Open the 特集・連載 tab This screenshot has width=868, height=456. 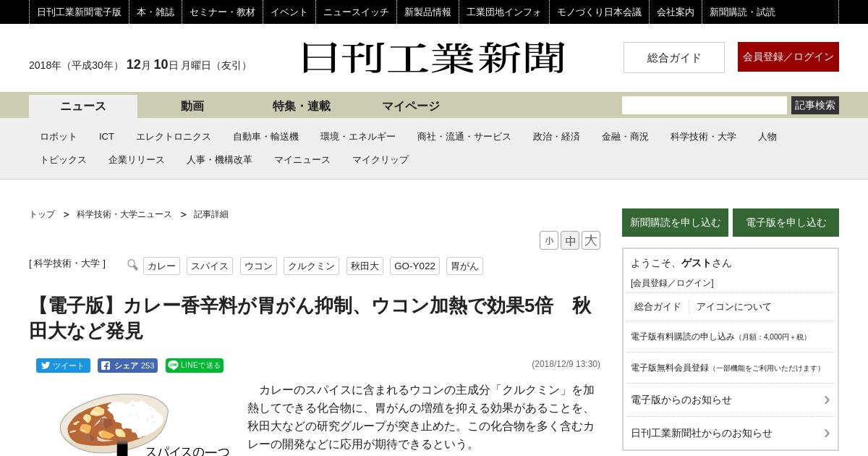click(x=302, y=106)
